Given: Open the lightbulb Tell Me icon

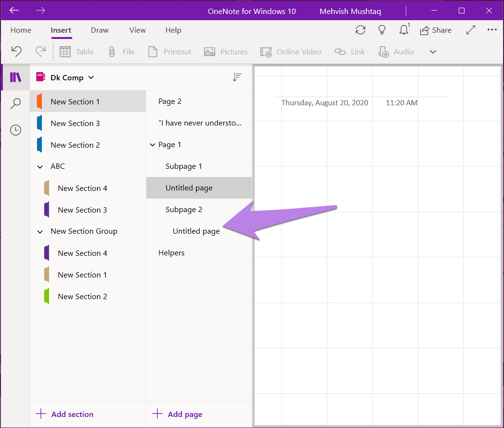Looking at the screenshot, I should coord(382,30).
